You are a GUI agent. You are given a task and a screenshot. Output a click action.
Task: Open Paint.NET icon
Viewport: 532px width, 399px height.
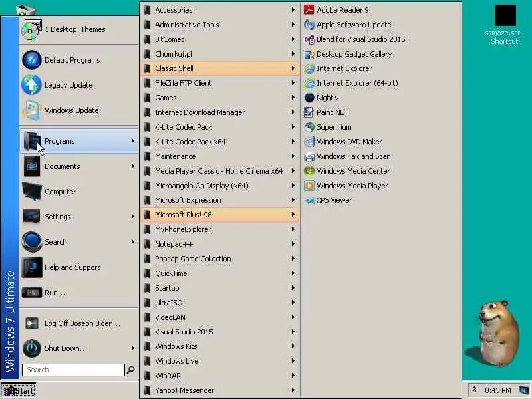pyautogui.click(x=309, y=112)
